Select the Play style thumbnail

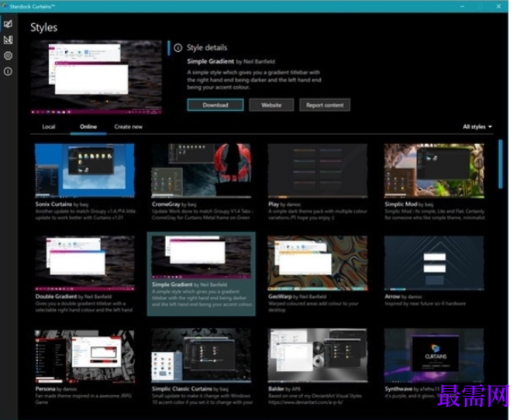pyautogui.click(x=318, y=170)
